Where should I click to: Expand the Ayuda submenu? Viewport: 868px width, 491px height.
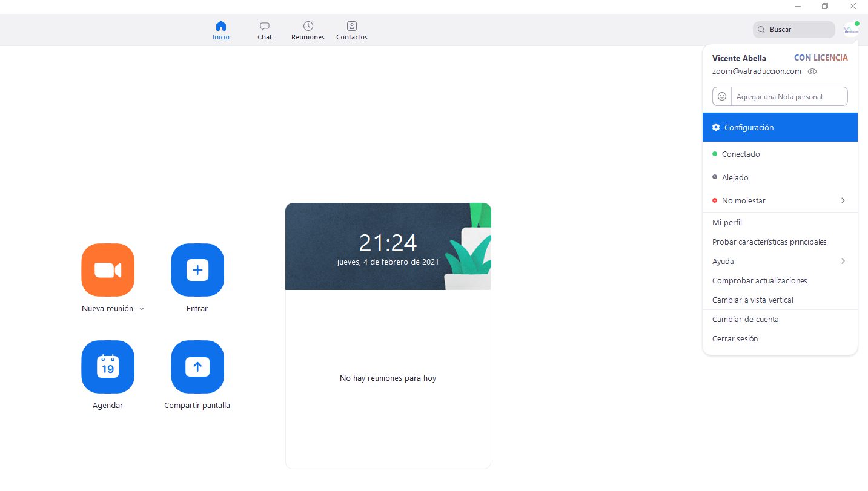coord(843,261)
